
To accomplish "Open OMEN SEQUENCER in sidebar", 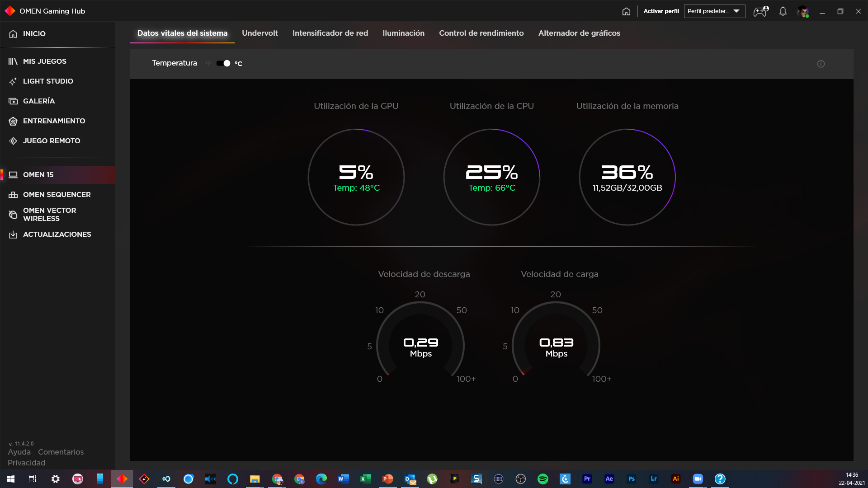I will point(58,195).
